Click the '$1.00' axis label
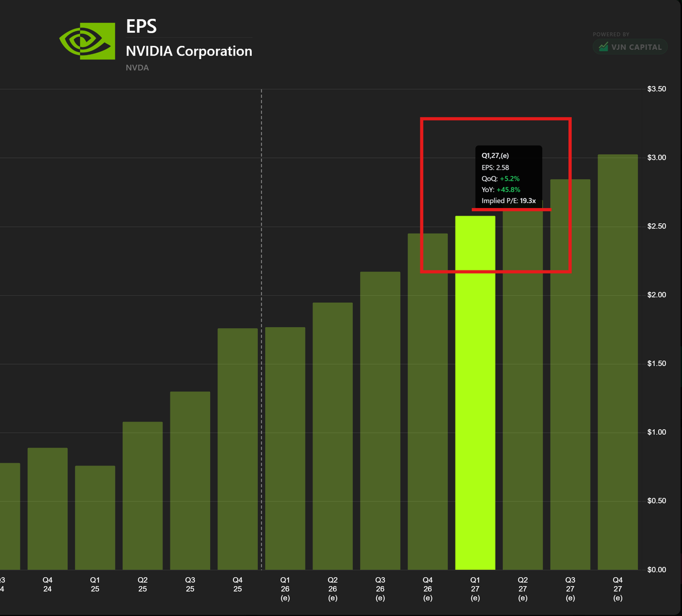 [x=656, y=432]
